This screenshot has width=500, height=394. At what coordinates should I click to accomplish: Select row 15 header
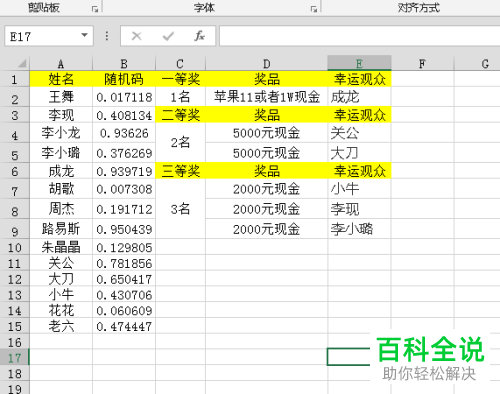click(x=15, y=326)
